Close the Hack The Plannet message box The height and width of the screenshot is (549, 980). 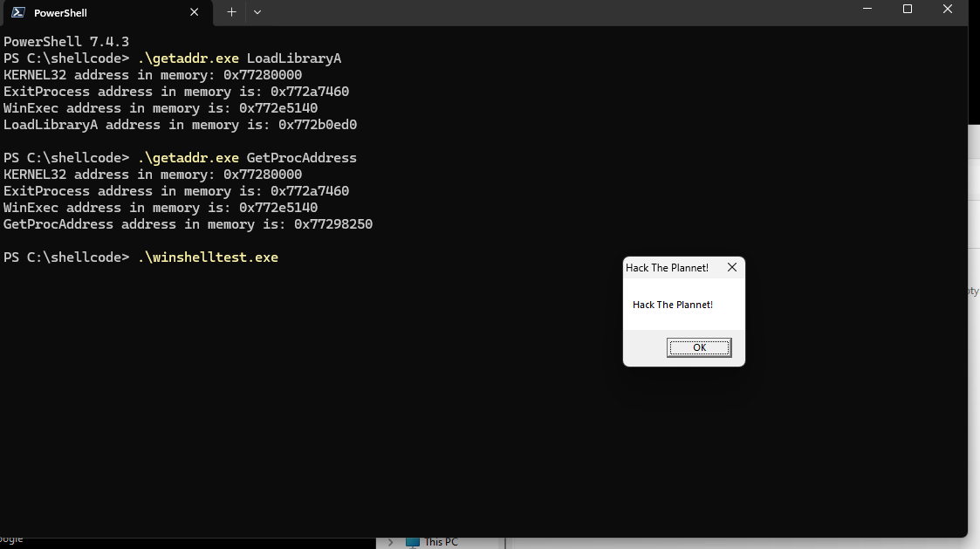point(731,268)
